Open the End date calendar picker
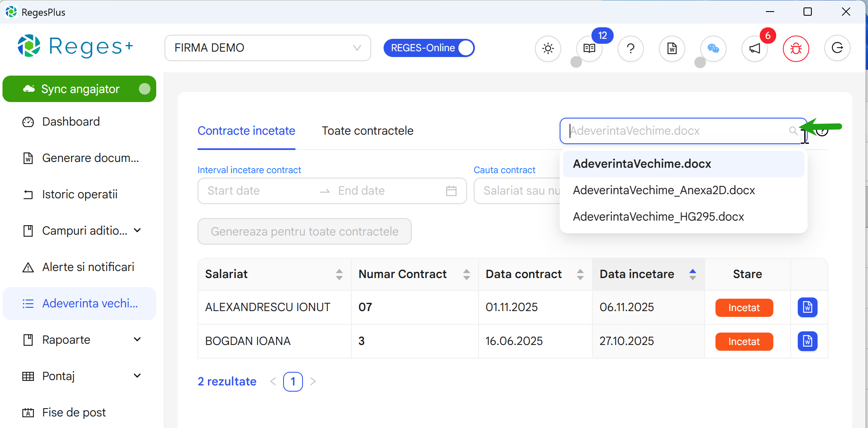Image resolution: width=868 pixels, height=428 pixels. [x=451, y=190]
